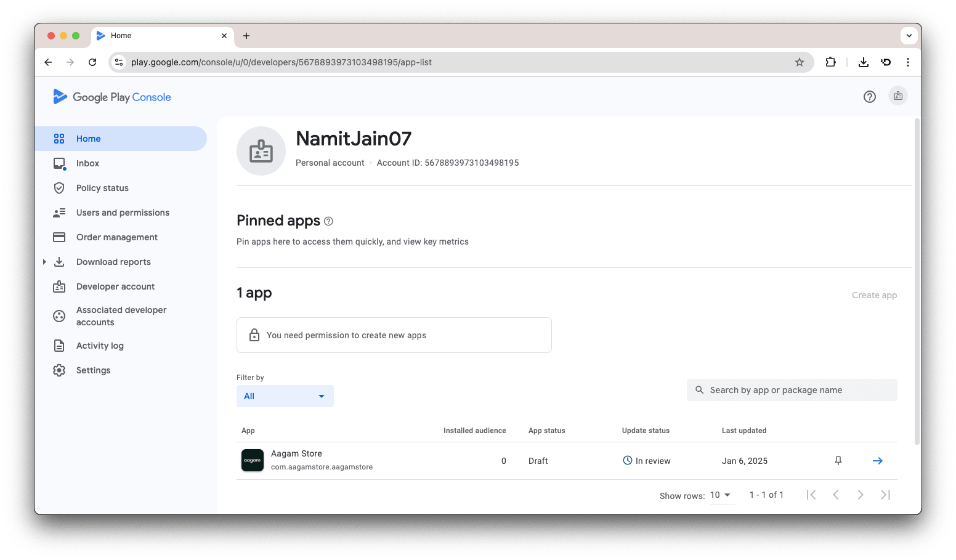
Task: Open browser downloads icon
Action: pyautogui.click(x=863, y=62)
